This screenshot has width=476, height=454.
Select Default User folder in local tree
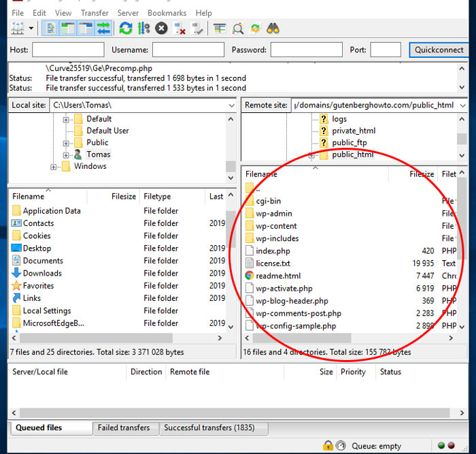[x=107, y=131]
